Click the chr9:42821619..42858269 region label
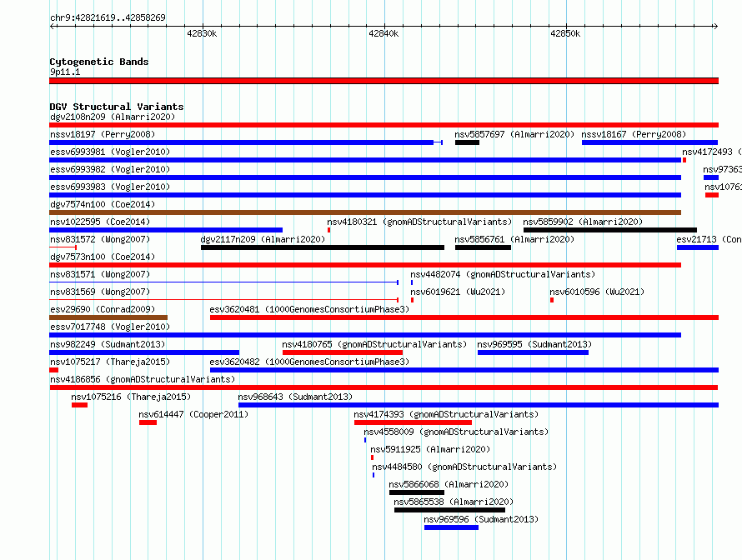 coord(108,17)
